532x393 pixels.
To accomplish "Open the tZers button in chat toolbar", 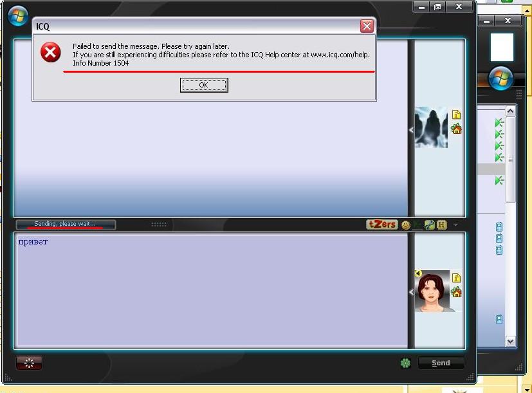I will point(382,224).
